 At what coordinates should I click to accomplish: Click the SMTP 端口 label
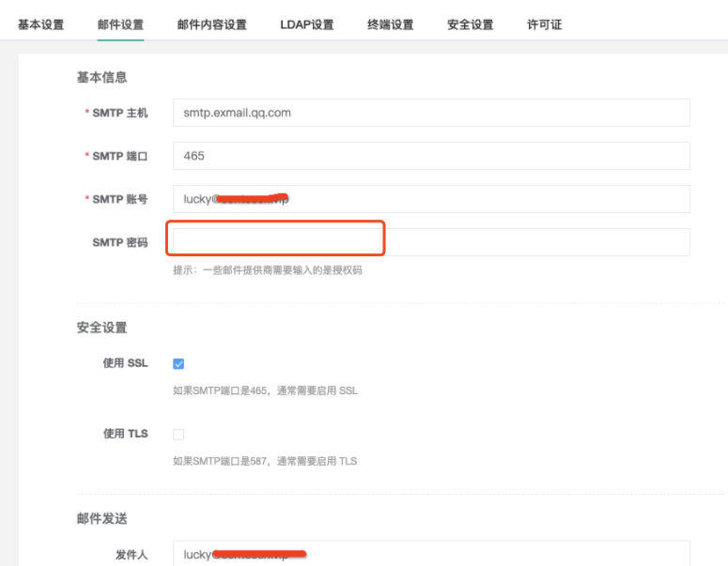[x=120, y=156]
